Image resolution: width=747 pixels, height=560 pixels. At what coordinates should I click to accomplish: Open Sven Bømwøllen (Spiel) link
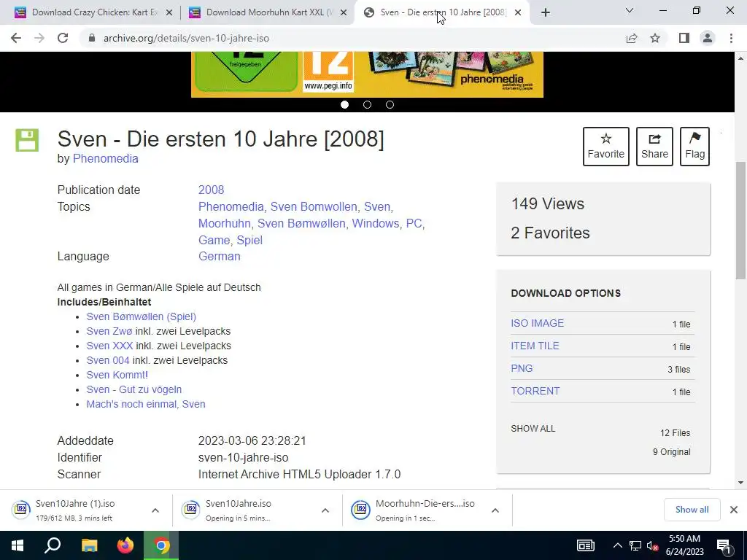click(x=141, y=316)
